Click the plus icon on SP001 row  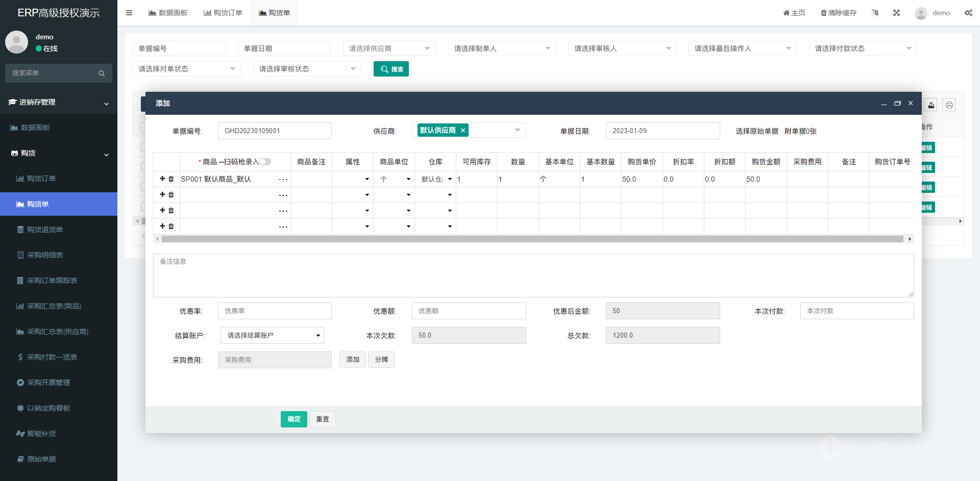pyautogui.click(x=162, y=179)
